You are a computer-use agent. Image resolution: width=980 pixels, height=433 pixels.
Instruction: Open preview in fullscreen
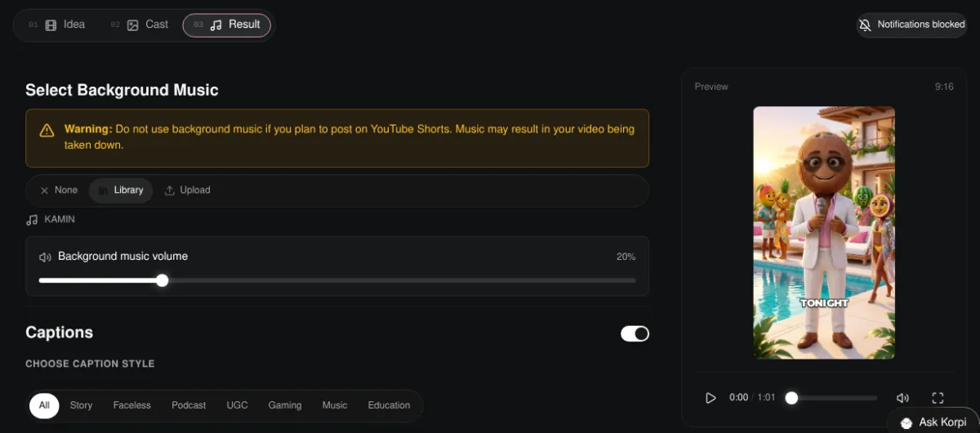click(938, 398)
